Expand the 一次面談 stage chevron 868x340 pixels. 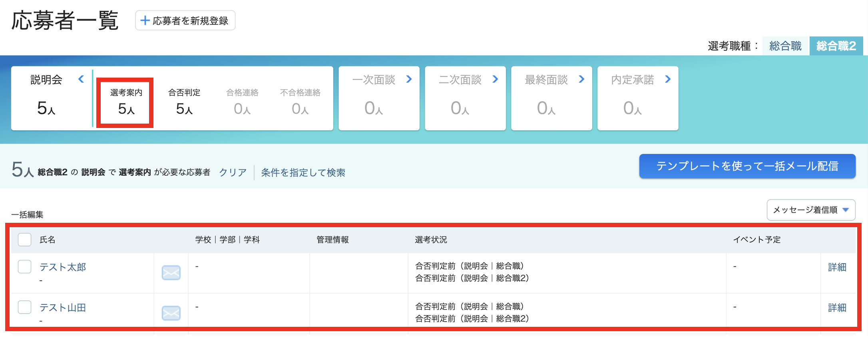tap(409, 79)
